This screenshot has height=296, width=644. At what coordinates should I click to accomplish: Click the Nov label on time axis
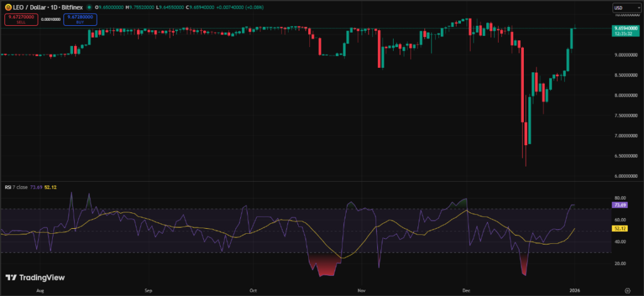pyautogui.click(x=360, y=292)
